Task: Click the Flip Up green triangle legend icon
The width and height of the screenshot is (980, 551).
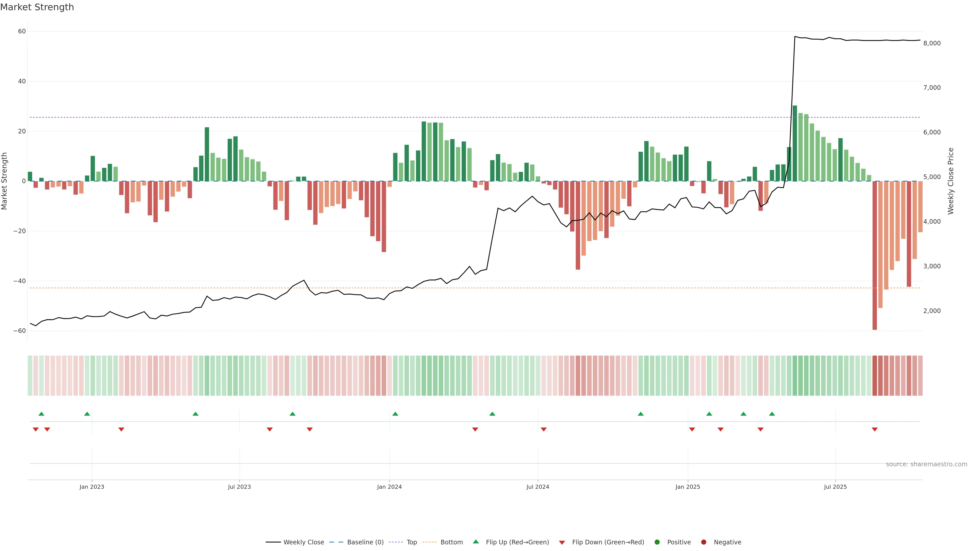Action: point(475,542)
